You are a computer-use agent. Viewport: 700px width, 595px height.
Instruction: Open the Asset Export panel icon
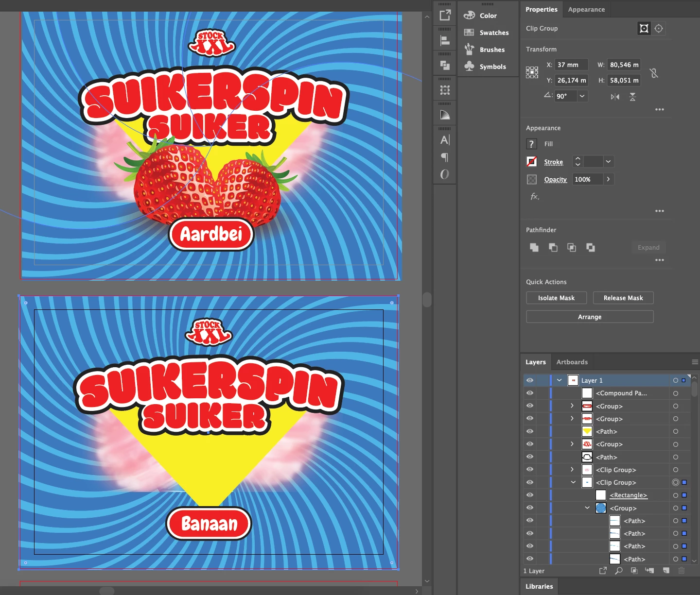point(445,16)
